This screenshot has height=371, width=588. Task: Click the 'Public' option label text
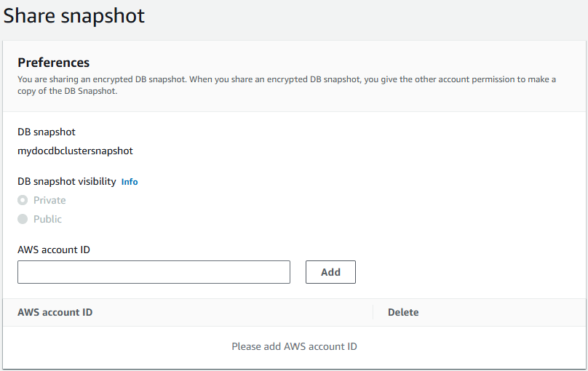coord(47,219)
